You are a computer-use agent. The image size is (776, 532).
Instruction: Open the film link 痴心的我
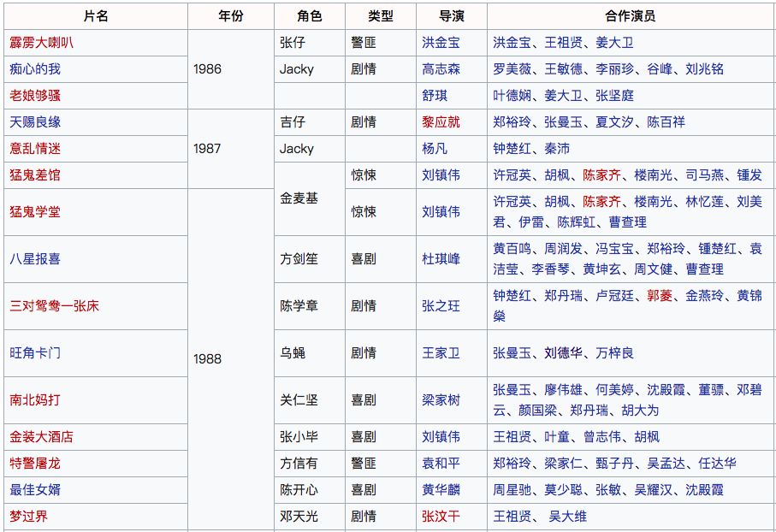(x=34, y=69)
